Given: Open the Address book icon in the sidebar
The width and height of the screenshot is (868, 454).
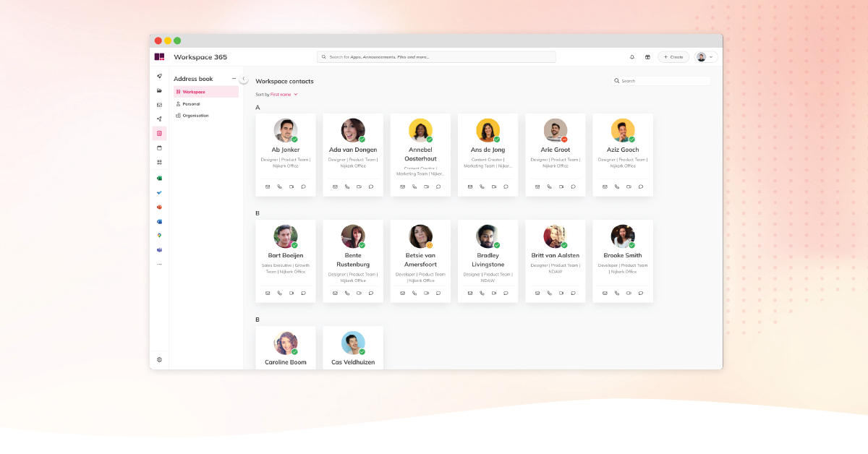Looking at the screenshot, I should coord(159,133).
